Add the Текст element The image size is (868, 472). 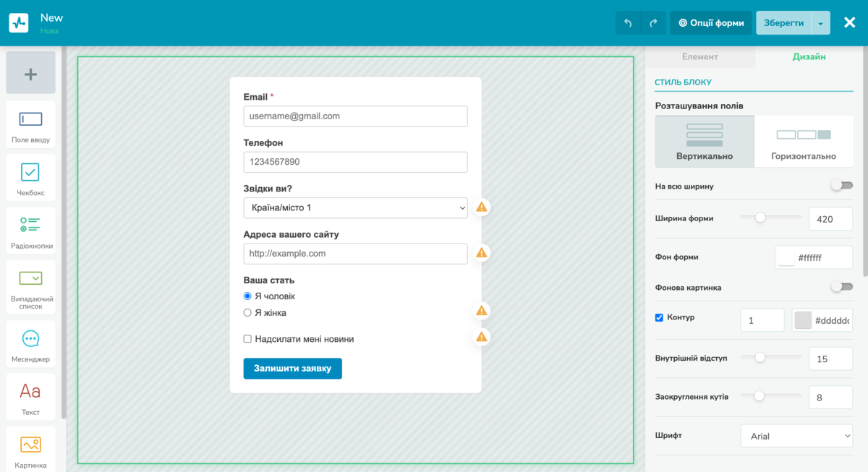tap(30, 397)
